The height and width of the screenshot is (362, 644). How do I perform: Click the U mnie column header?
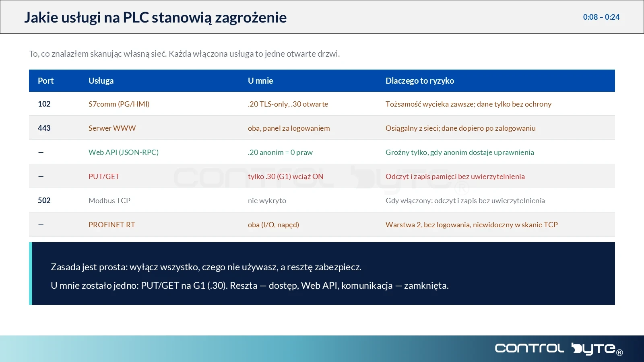click(260, 80)
